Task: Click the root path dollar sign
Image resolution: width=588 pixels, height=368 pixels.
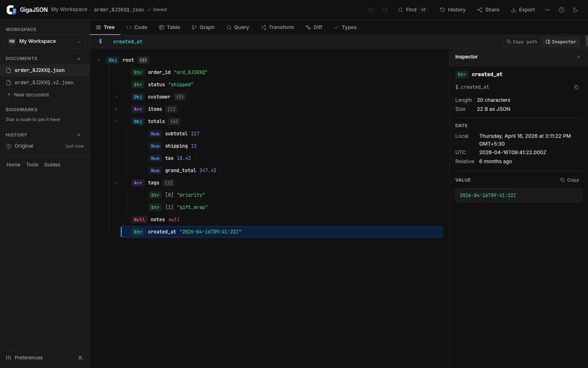Action: click(x=100, y=42)
